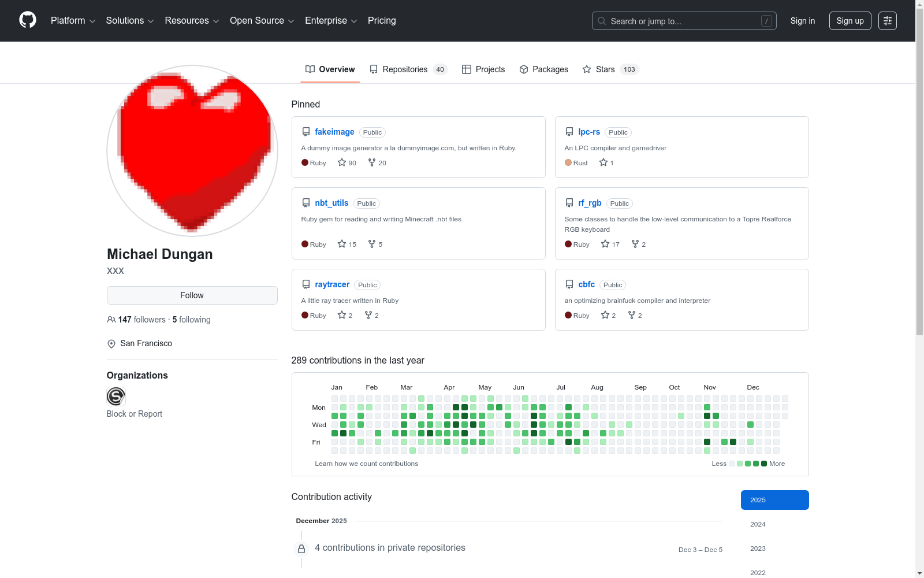
Task: Click the rf_rgb repository icon
Action: coord(569,203)
